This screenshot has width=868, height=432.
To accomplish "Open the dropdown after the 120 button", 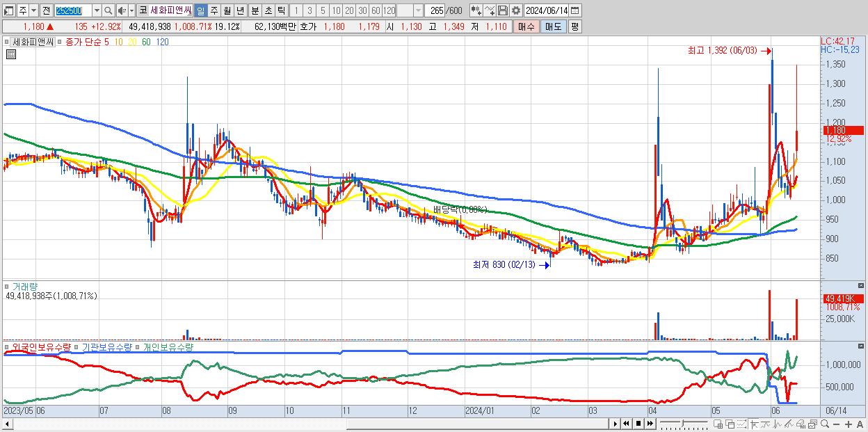I will point(418,10).
